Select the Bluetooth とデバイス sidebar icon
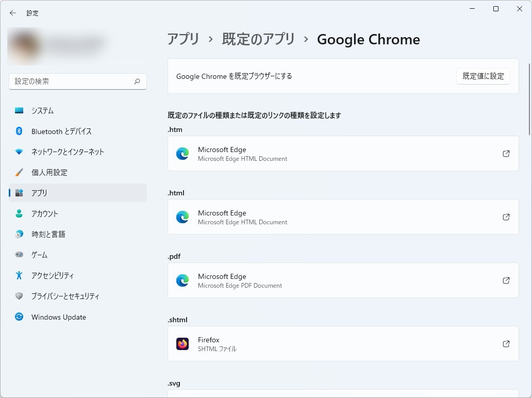The height and width of the screenshot is (398, 532). coord(18,131)
